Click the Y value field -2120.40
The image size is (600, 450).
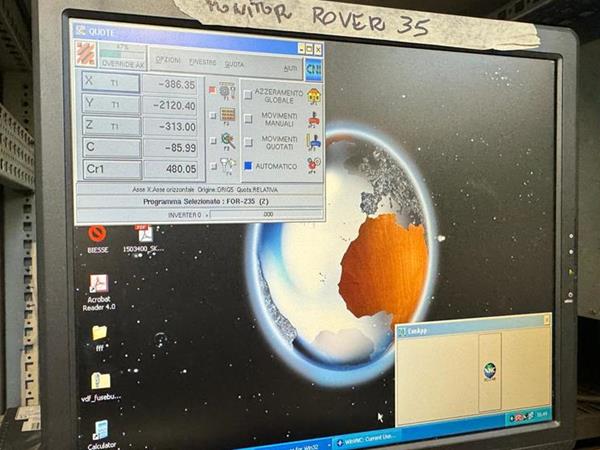click(x=171, y=106)
